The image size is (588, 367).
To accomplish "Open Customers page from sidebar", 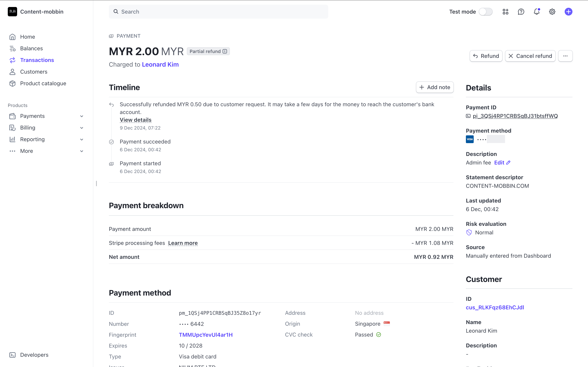I will (x=33, y=72).
